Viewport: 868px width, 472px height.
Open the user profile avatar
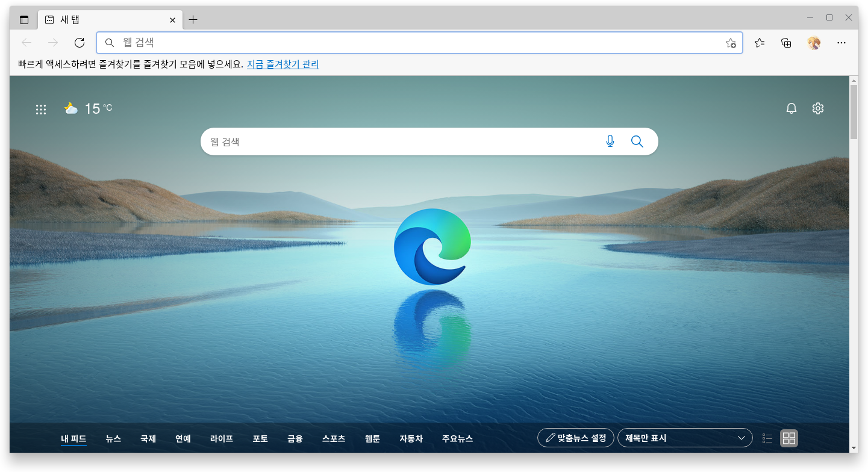[x=814, y=43]
